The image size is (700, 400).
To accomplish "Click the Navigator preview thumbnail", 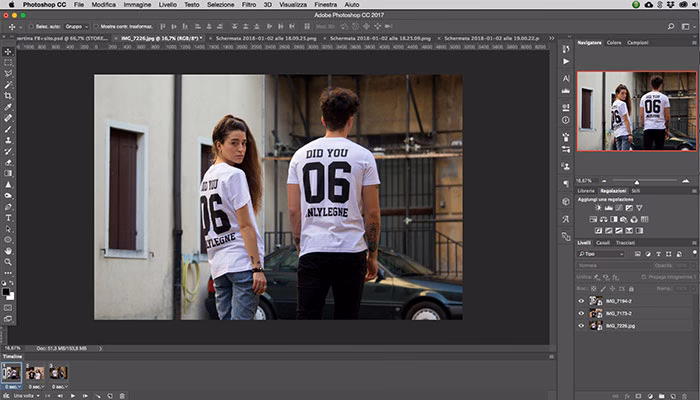I will [637, 111].
